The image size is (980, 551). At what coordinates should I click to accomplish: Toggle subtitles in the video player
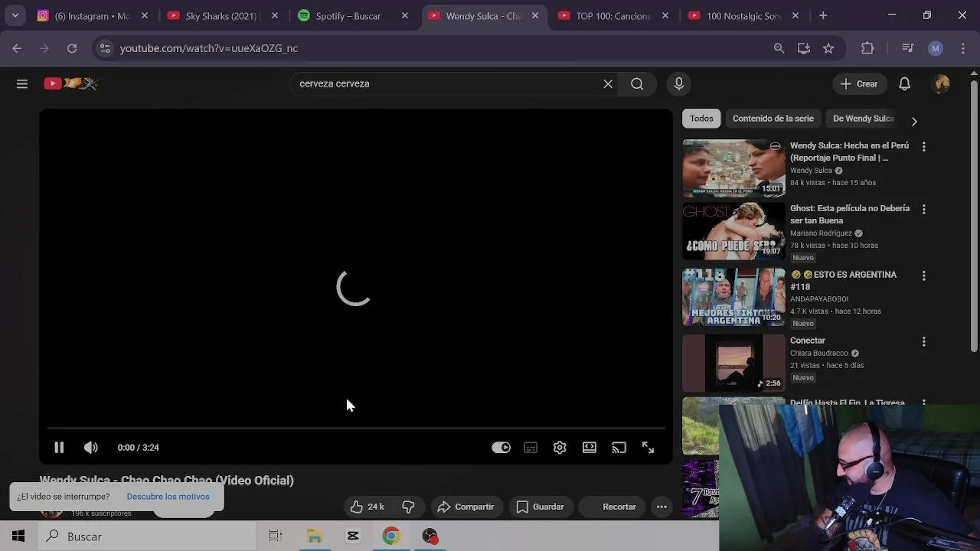tap(531, 448)
